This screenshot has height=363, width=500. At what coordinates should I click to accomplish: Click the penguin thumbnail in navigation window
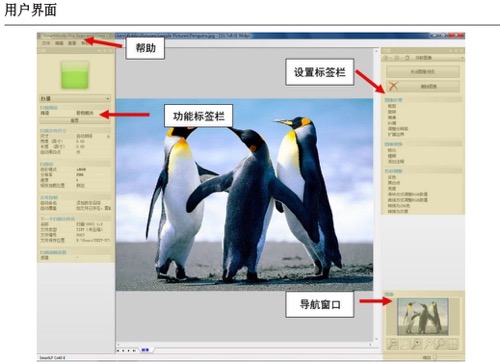423,317
